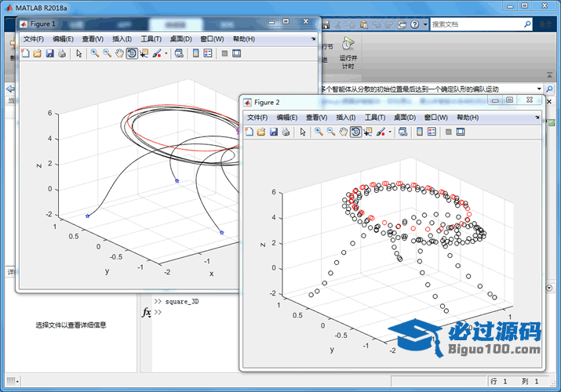Insert Legend in Figure 2
The height and width of the screenshot is (392, 561).
point(432,132)
